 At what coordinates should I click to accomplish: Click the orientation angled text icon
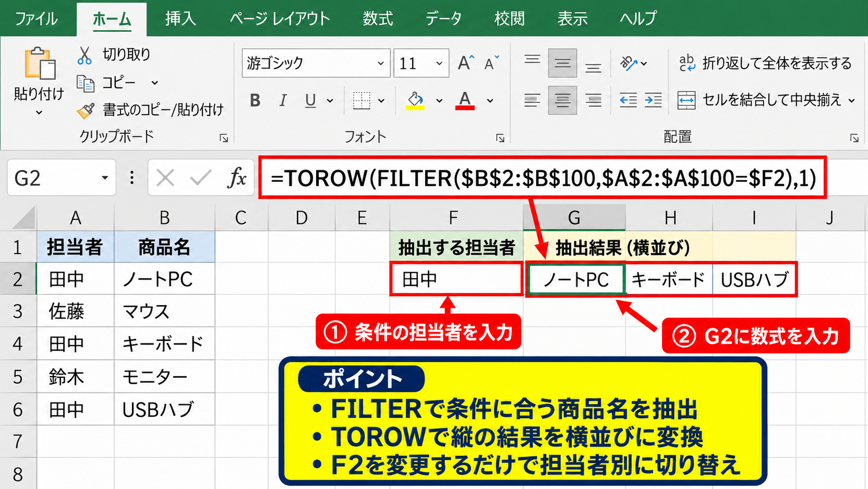coord(628,63)
